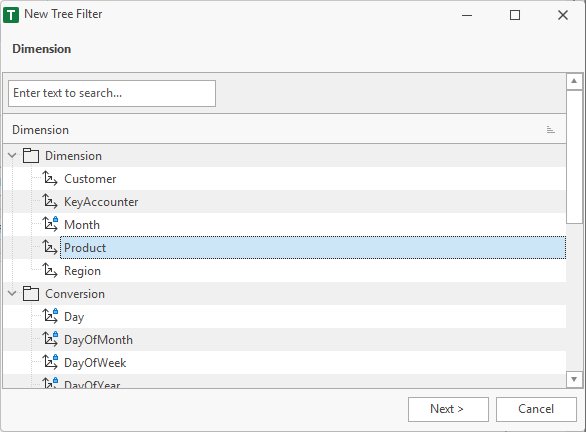This screenshot has width=586, height=432.
Task: Go to the next step with Next >
Action: coord(448,409)
